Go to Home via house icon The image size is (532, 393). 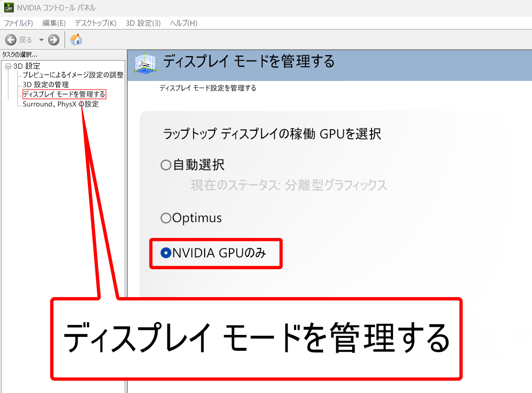(76, 40)
